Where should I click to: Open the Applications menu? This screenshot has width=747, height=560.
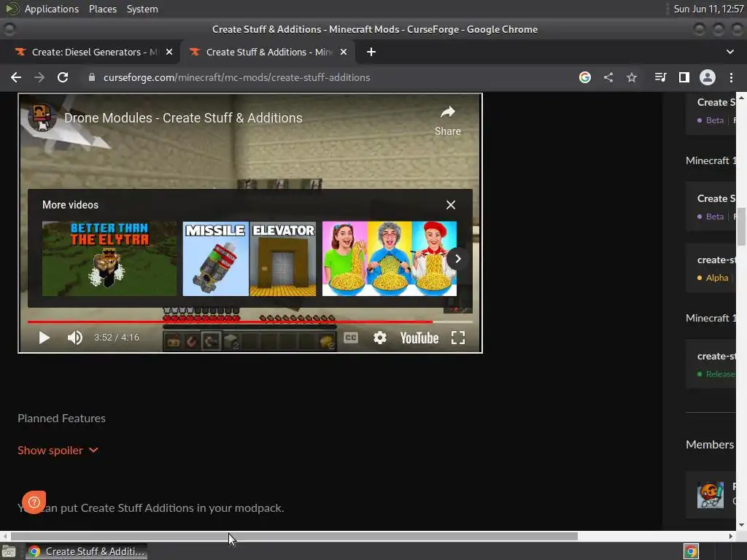(52, 9)
